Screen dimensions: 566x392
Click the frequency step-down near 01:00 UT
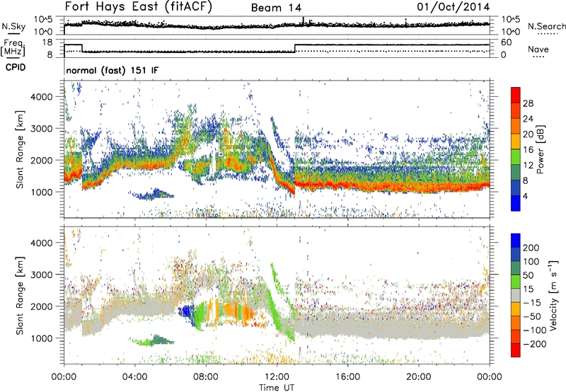click(x=82, y=48)
